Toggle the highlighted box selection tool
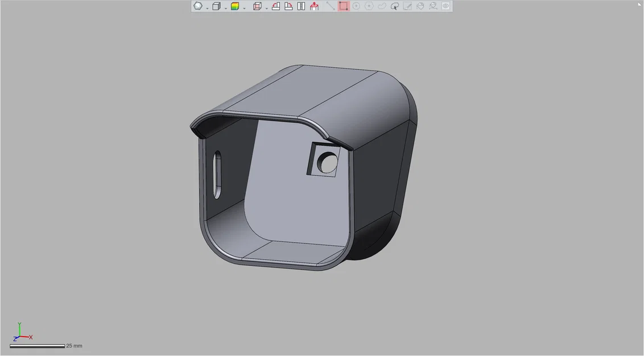 tap(344, 6)
